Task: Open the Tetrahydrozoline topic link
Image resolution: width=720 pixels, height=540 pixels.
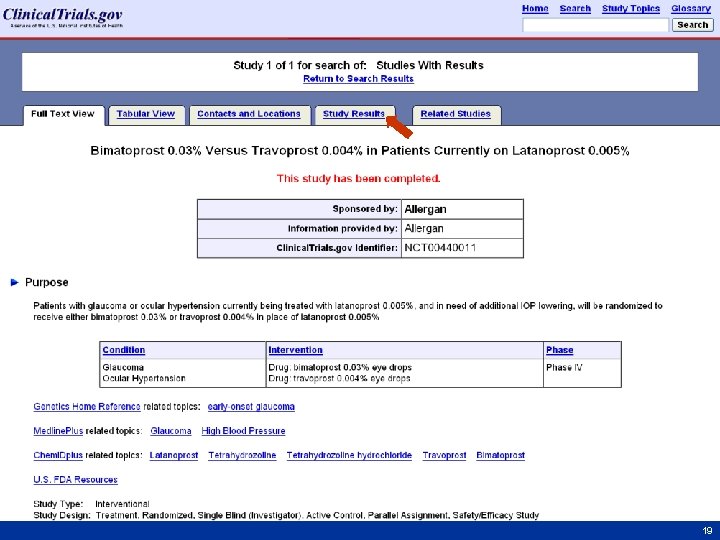Action: pyautogui.click(x=242, y=455)
